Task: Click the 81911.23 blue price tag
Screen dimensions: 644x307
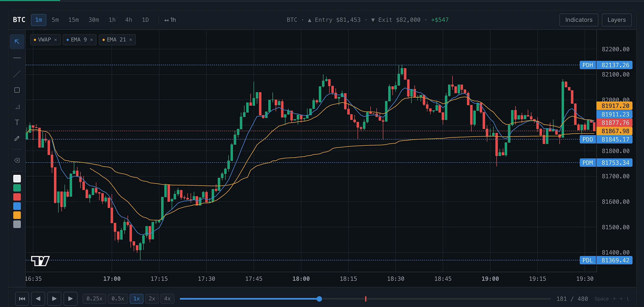Action: pos(615,114)
